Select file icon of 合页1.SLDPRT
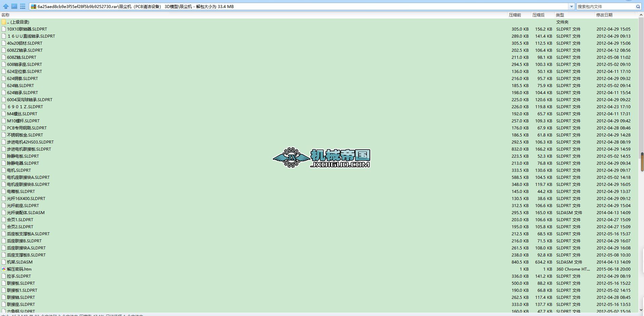The width and height of the screenshot is (644, 316). pos(4,220)
